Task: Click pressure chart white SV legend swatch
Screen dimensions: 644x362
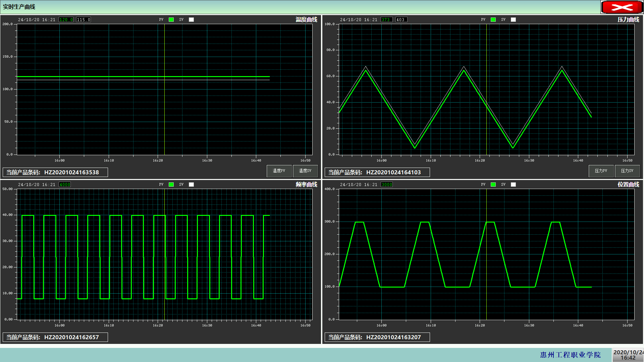Action: (x=513, y=20)
